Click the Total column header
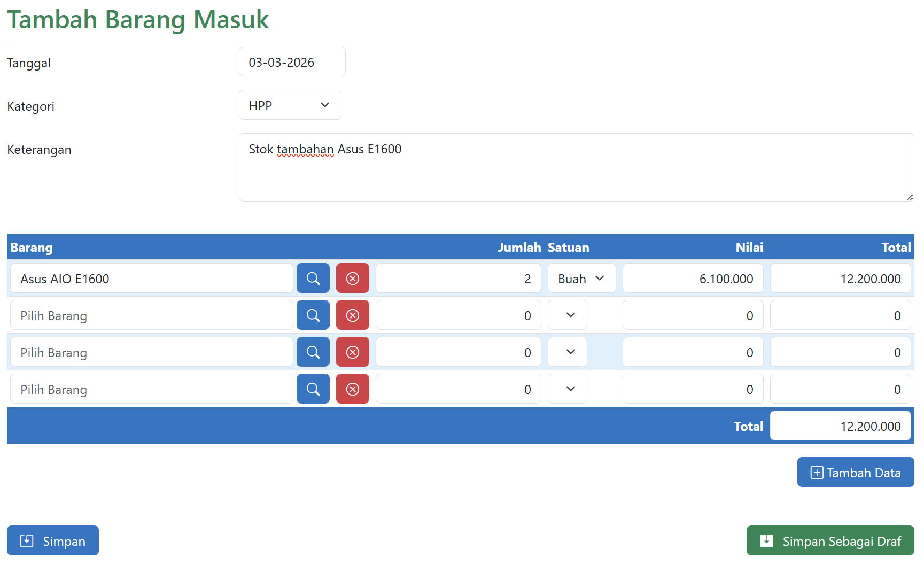924x572 pixels. 896,247
